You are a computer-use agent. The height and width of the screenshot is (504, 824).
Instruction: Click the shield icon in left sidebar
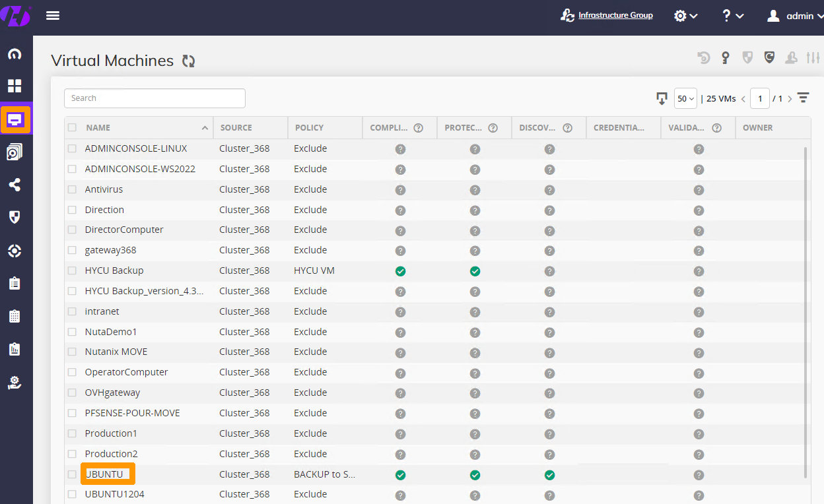pos(15,218)
